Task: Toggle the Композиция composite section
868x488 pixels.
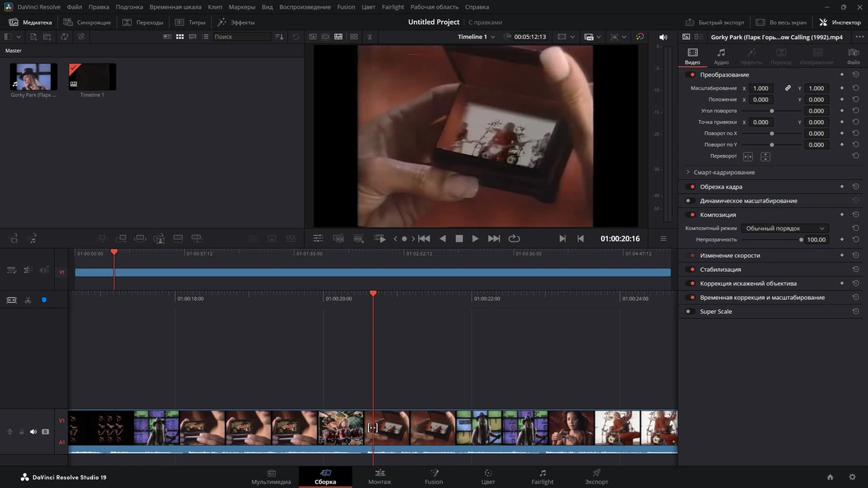Action: point(691,215)
